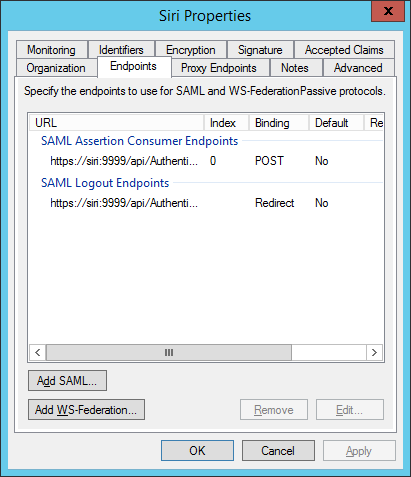Switch to the Organization tab
Screen dimensions: 411x477
pyautogui.click(x=56, y=68)
